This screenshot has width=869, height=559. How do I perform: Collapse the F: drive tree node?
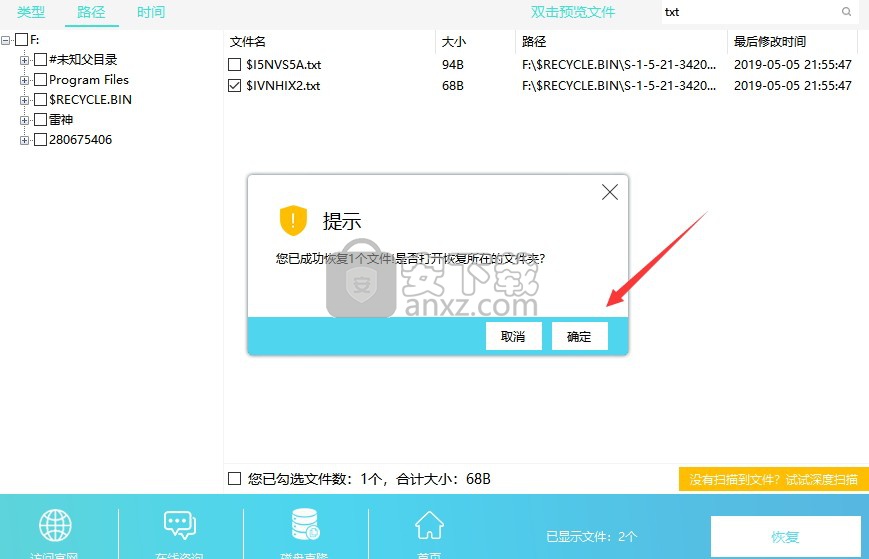click(x=6, y=40)
